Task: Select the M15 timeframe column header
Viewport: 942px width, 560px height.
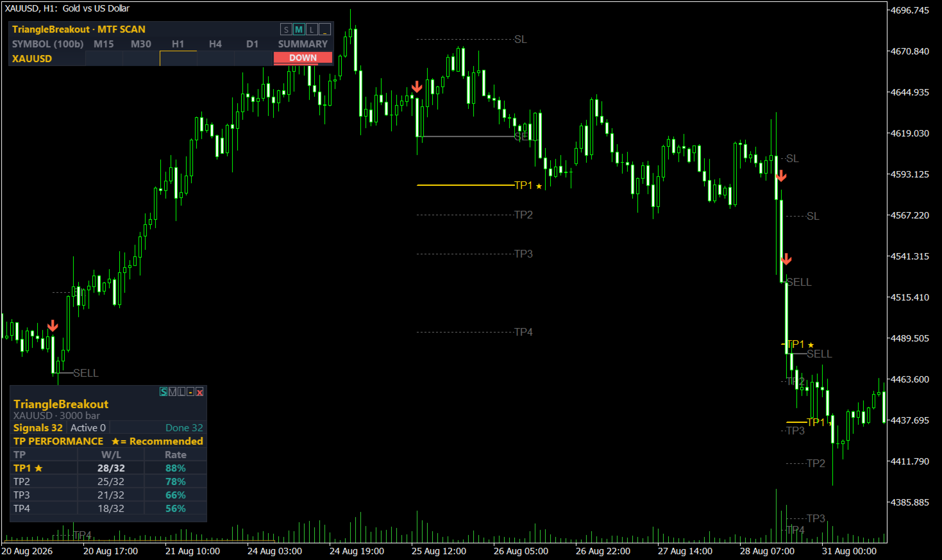Action: tap(103, 44)
